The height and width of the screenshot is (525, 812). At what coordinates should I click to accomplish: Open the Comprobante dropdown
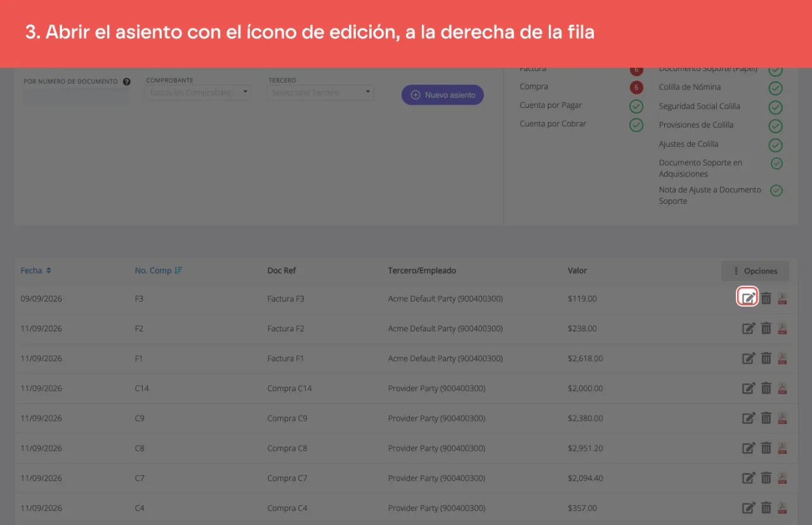[x=198, y=93]
